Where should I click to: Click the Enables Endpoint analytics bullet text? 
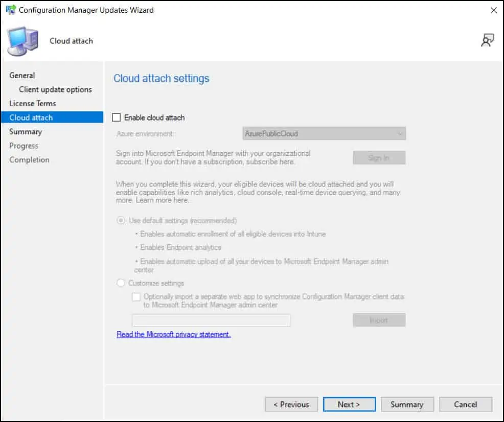(180, 247)
